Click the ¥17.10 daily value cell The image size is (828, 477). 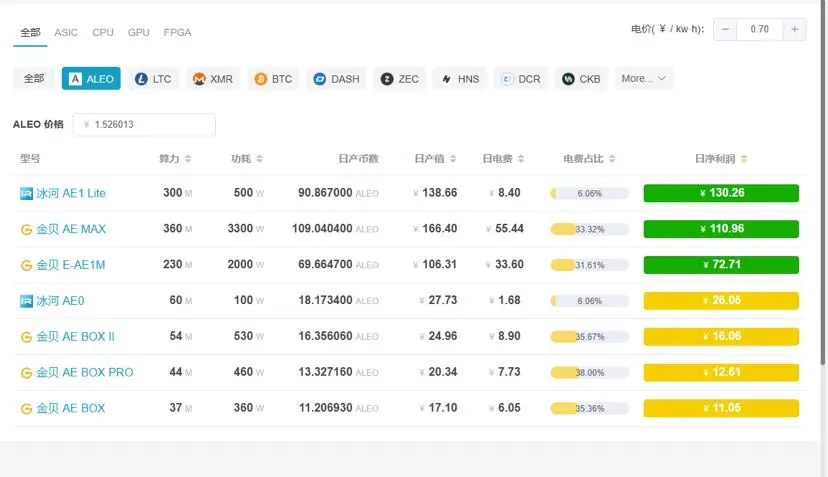(x=438, y=408)
